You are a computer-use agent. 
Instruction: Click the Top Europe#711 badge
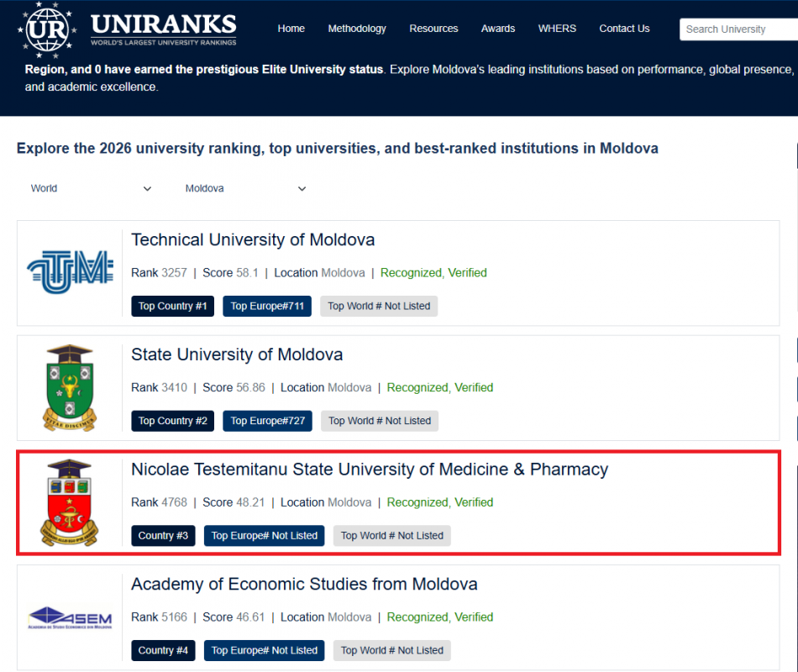pyautogui.click(x=267, y=306)
